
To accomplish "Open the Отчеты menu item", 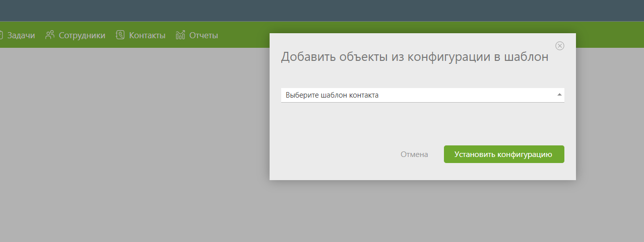I will [x=204, y=35].
